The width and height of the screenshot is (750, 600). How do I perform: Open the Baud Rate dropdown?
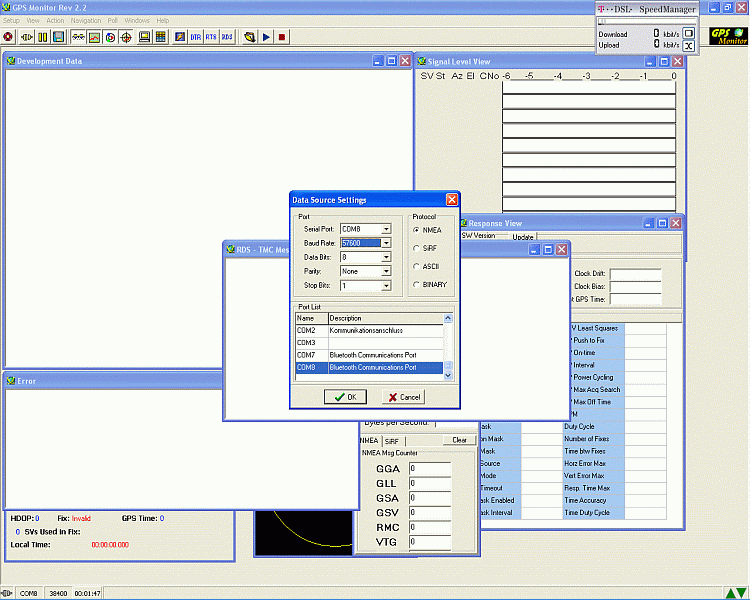pos(386,243)
